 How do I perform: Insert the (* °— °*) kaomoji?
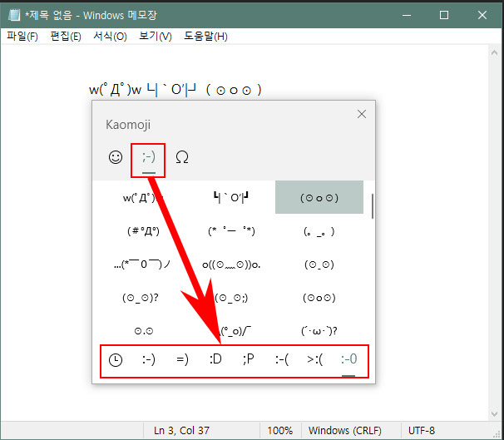[x=231, y=231]
